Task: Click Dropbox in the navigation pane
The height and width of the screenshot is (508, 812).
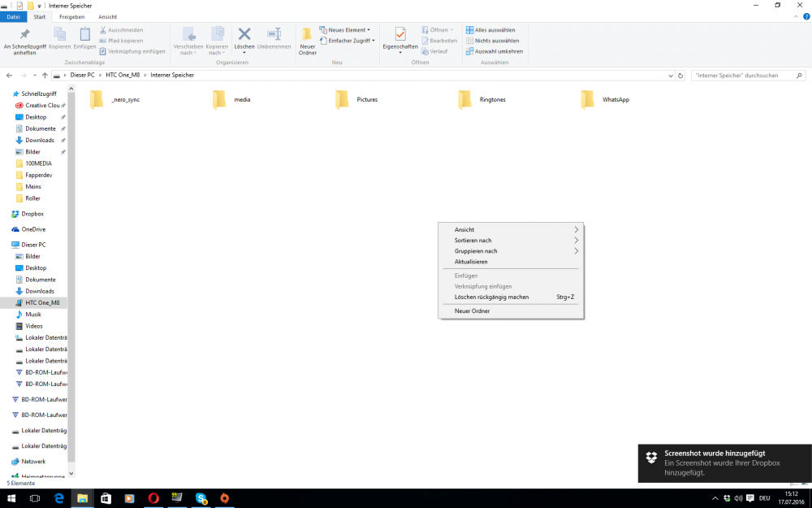Action: tap(33, 214)
